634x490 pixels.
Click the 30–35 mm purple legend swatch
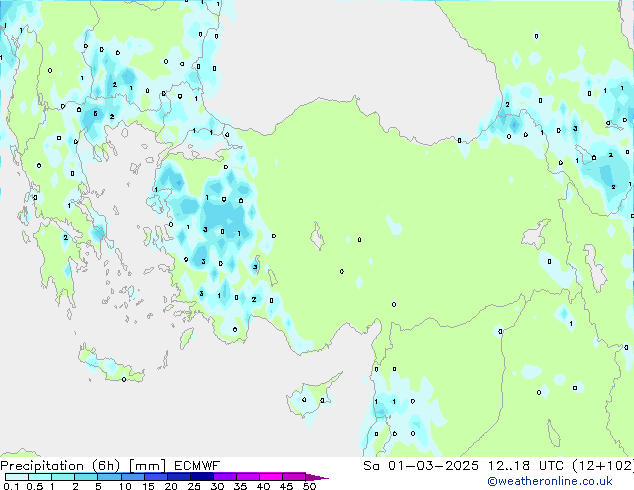(225, 477)
